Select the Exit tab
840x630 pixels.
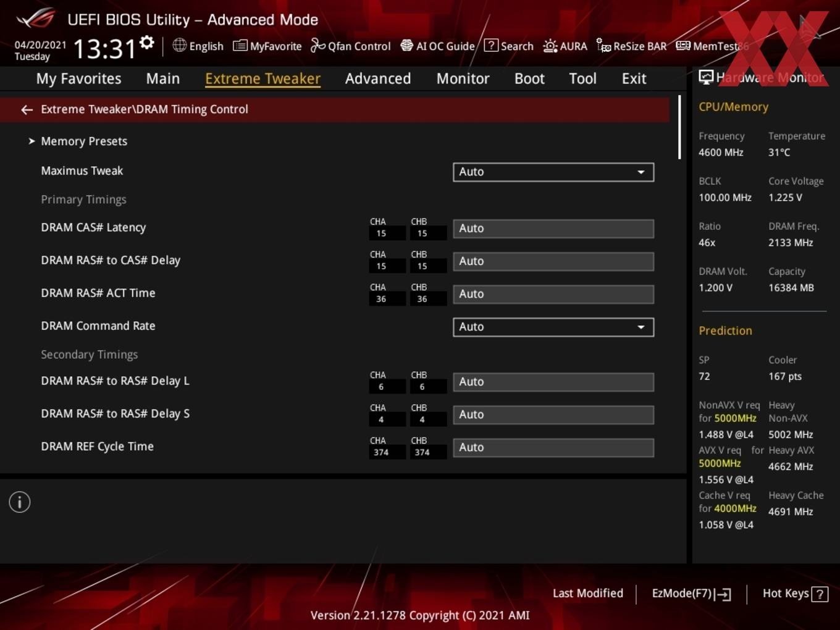(x=634, y=78)
